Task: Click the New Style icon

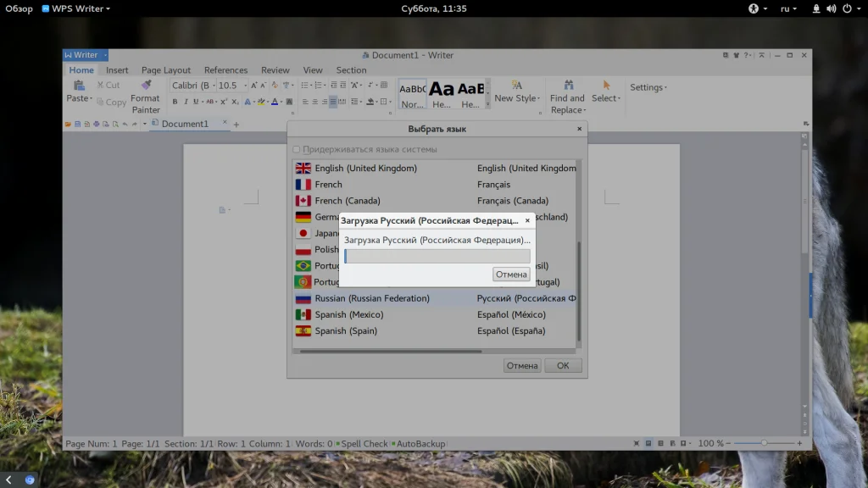Action: pos(515,86)
